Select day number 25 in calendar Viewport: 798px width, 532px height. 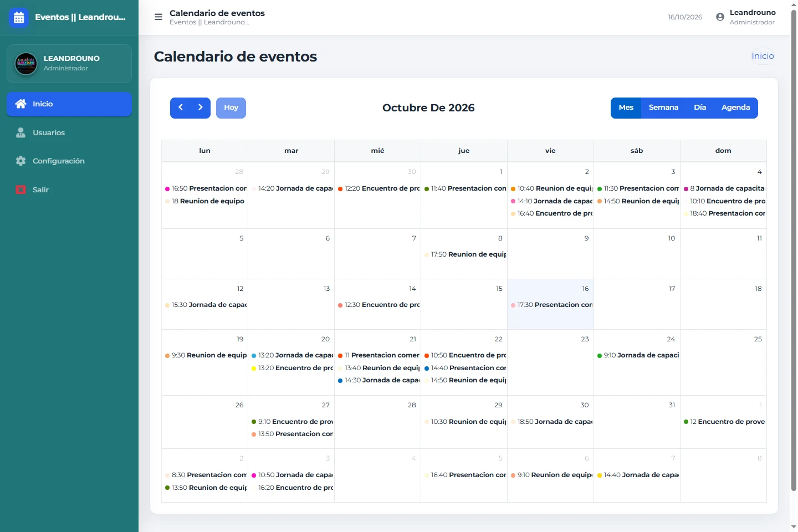(x=758, y=339)
